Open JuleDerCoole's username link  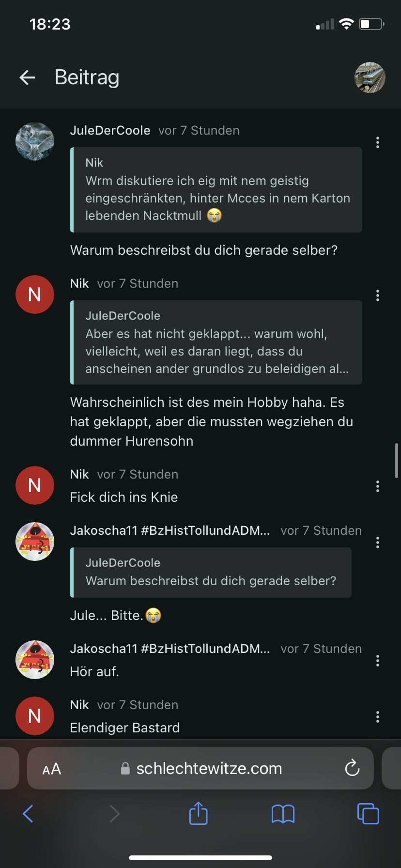click(110, 130)
